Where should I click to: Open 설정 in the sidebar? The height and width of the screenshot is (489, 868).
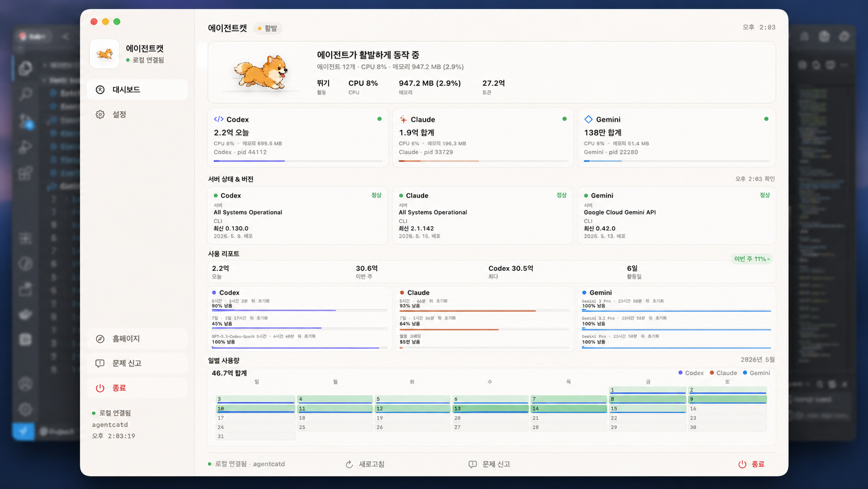point(138,114)
